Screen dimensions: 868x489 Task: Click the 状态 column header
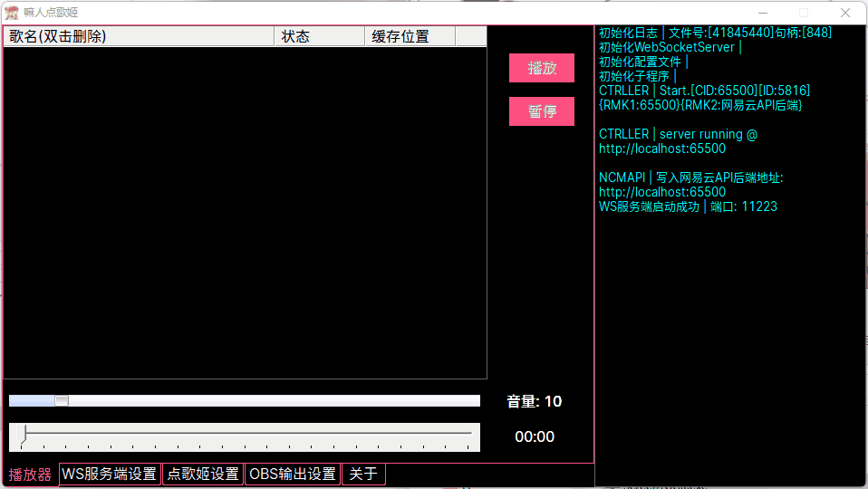coord(318,36)
